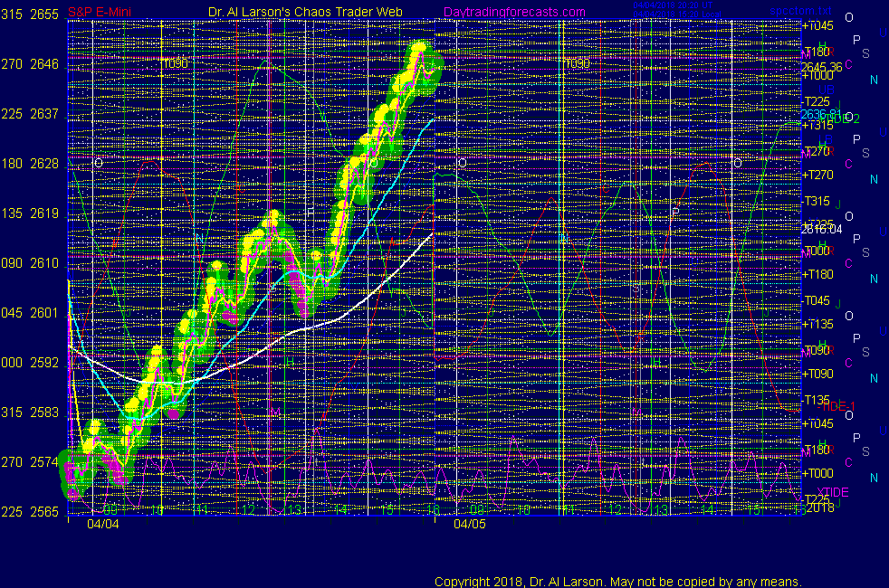
Task: Click the yellow 2645.36 price value
Action: [x=820, y=66]
